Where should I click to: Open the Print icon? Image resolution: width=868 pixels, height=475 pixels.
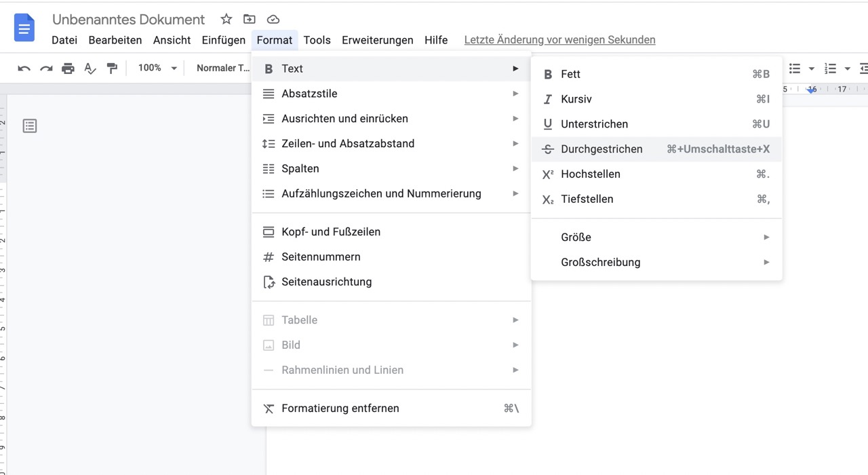68,68
